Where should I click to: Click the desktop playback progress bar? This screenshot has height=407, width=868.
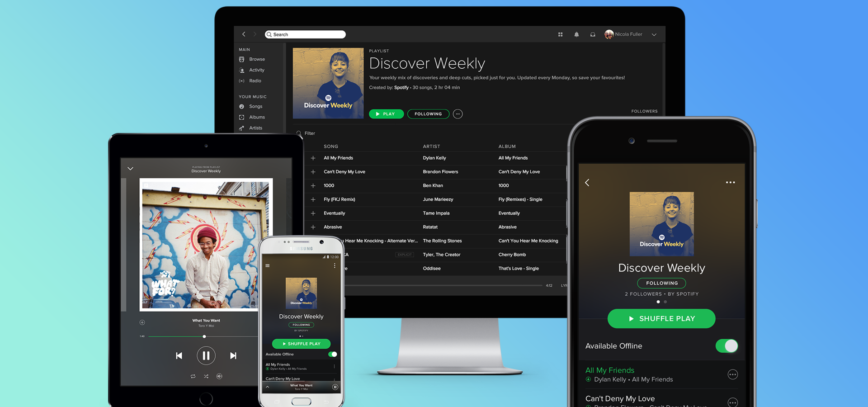(x=443, y=285)
